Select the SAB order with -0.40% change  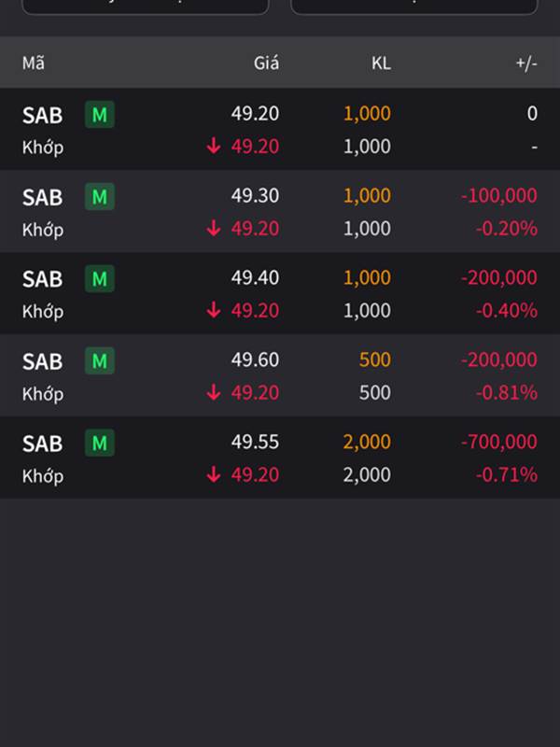[280, 293]
